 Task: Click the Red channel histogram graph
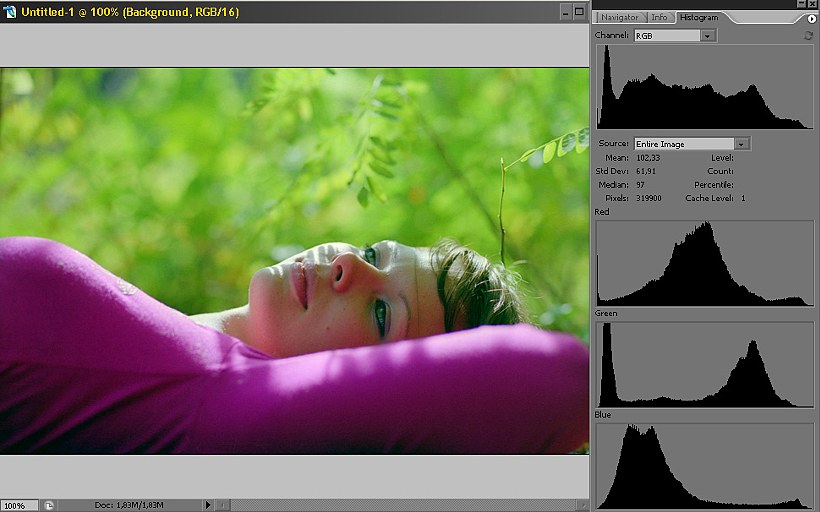click(704, 263)
